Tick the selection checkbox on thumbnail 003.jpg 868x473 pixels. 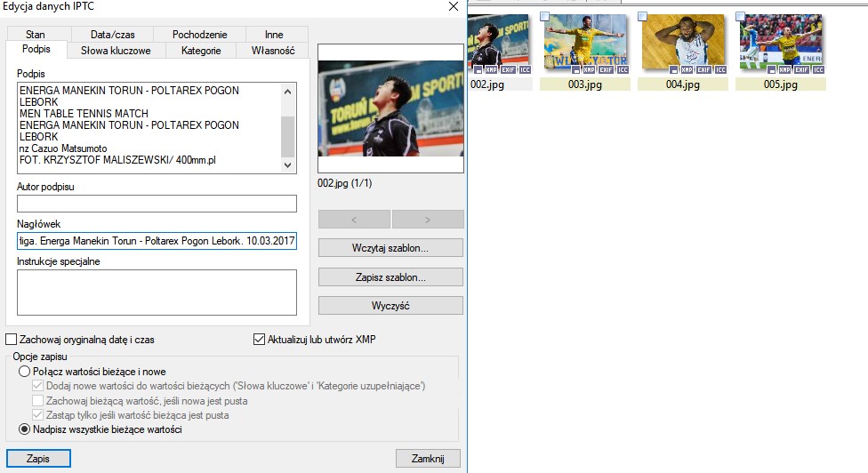coord(544,17)
